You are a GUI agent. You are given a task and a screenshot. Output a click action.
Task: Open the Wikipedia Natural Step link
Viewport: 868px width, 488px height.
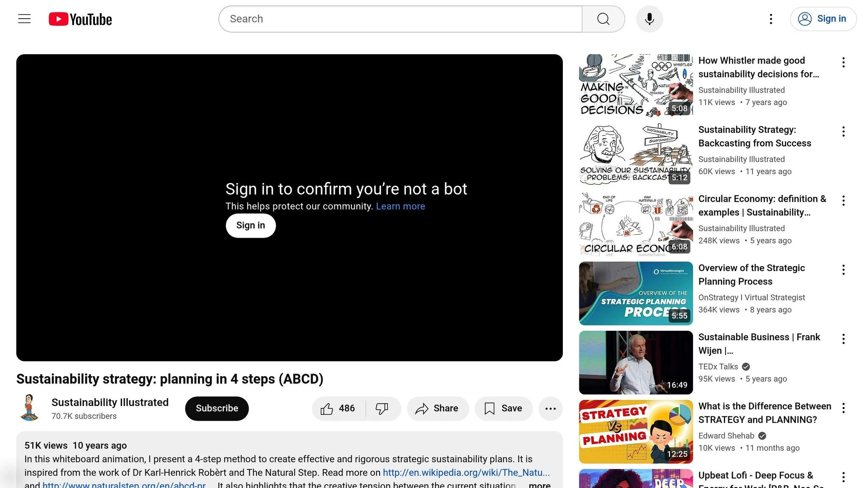coord(466,472)
